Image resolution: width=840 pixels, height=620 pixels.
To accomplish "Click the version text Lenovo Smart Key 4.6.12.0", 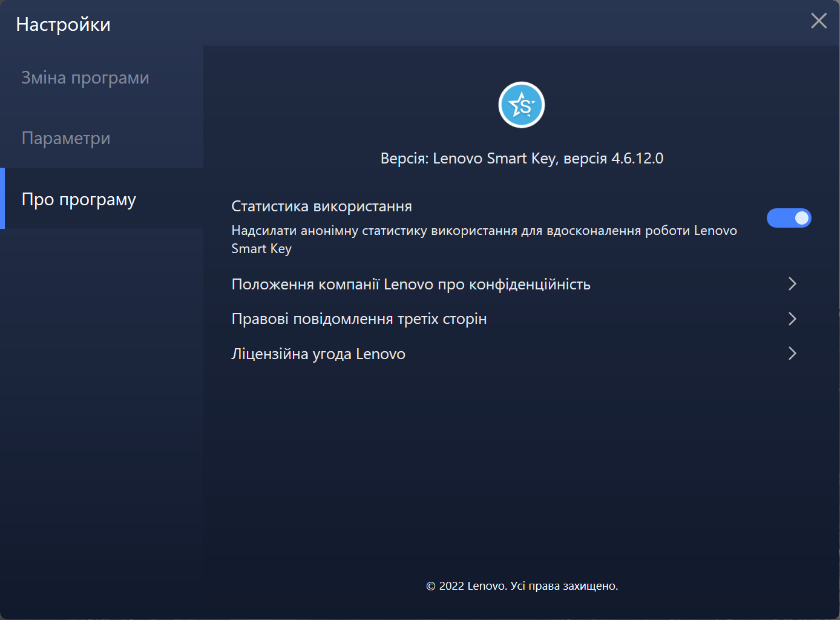I will point(522,159).
